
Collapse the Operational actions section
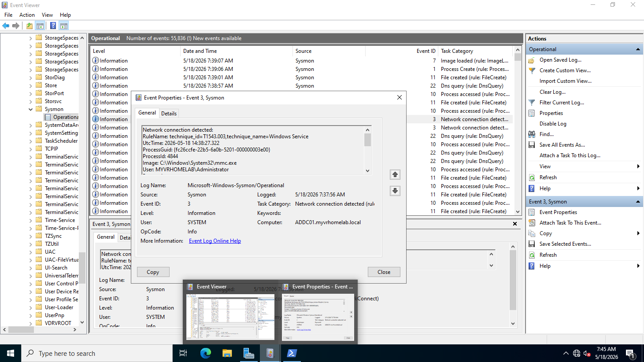638,49
